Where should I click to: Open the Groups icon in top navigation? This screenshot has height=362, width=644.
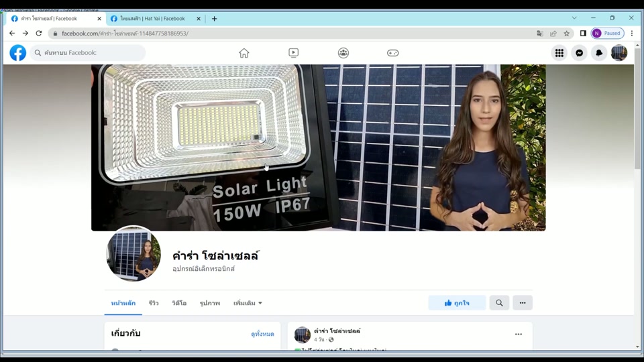343,53
